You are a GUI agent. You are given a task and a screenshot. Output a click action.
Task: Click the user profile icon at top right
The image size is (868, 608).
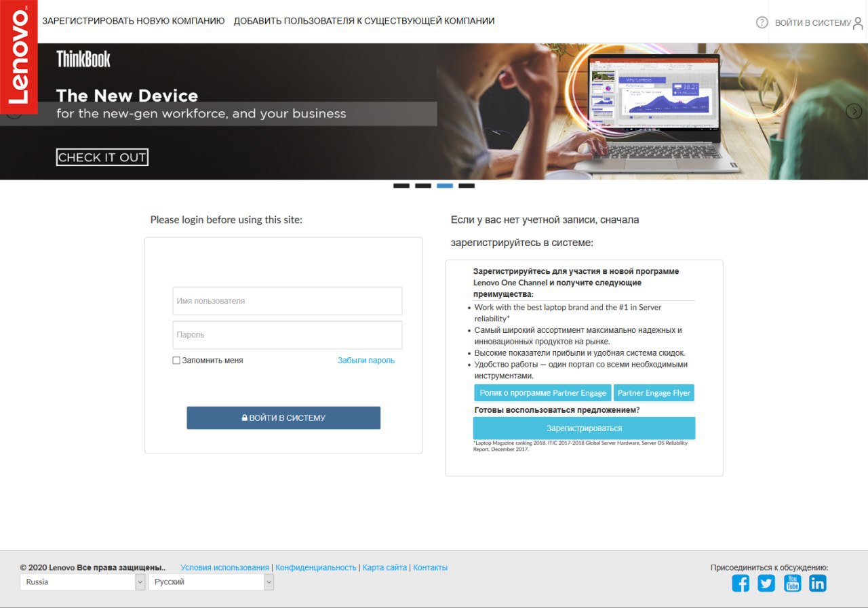click(x=858, y=23)
